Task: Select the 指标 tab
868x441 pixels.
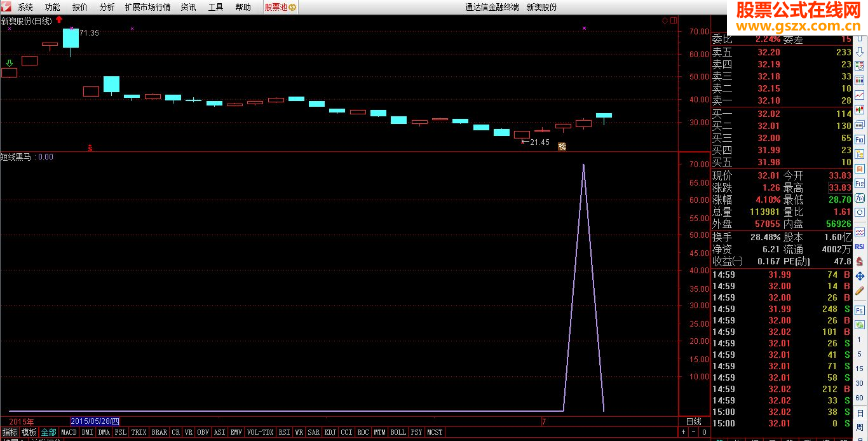Action: point(10,432)
